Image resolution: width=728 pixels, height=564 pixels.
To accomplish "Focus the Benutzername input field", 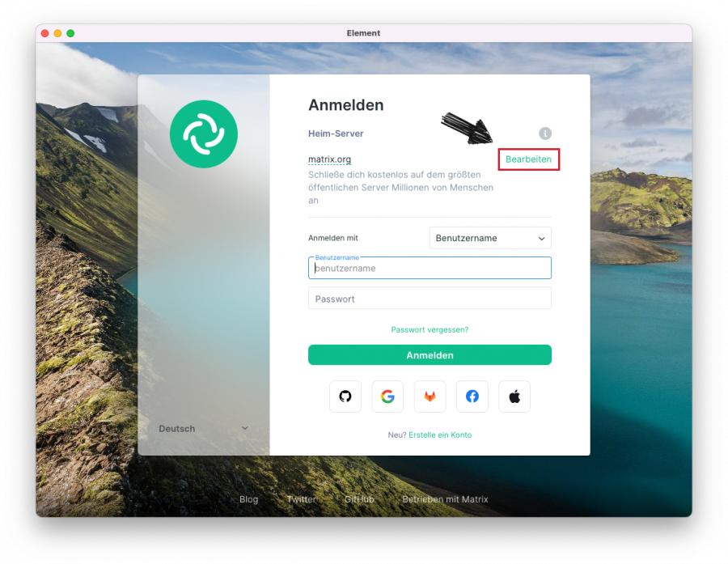I will coord(430,268).
